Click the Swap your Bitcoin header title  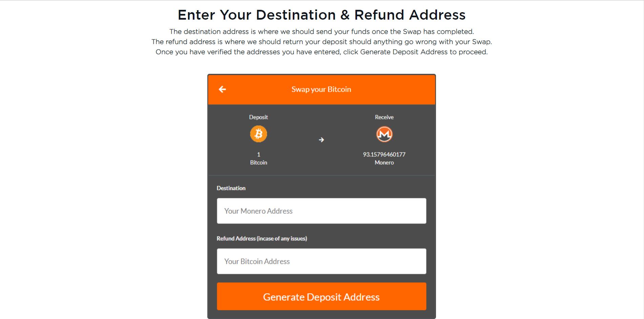click(321, 89)
